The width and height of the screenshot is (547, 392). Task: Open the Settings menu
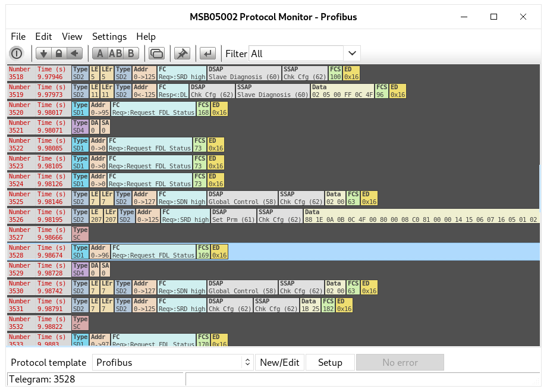coord(109,37)
